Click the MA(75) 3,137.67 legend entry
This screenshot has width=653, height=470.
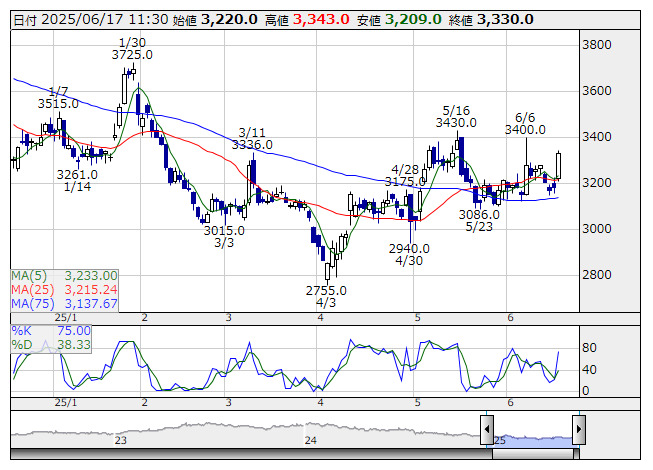64,303
